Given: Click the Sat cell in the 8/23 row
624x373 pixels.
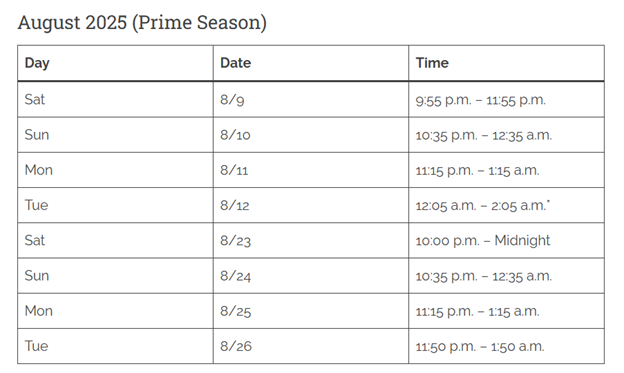Looking at the screenshot, I should [x=115, y=240].
